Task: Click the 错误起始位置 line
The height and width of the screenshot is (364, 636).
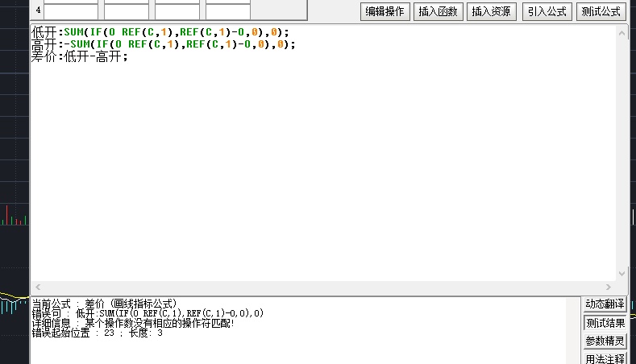Action: click(98, 333)
